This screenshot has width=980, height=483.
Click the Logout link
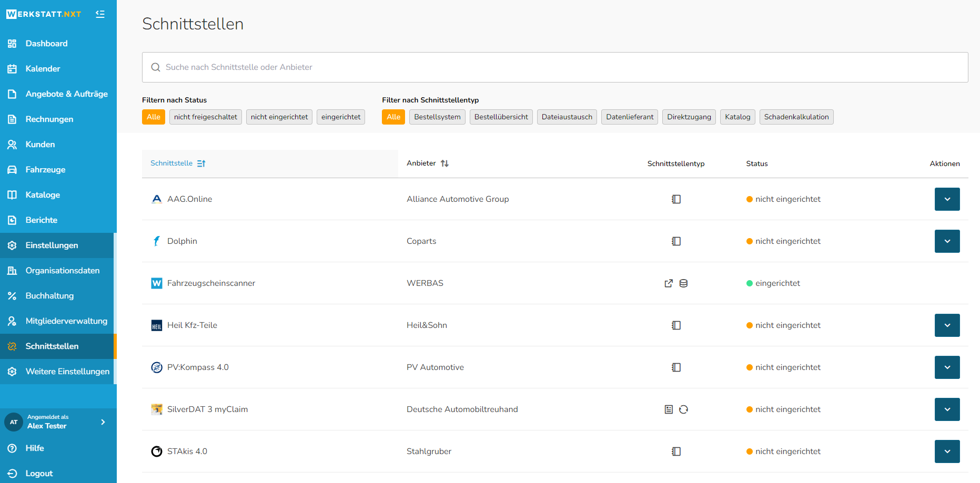pos(58,474)
